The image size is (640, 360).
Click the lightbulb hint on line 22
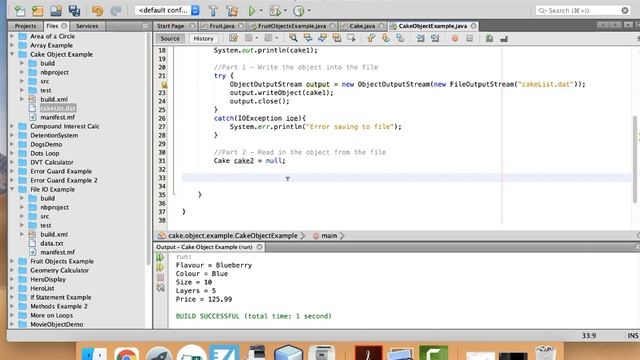pyautogui.click(x=164, y=85)
